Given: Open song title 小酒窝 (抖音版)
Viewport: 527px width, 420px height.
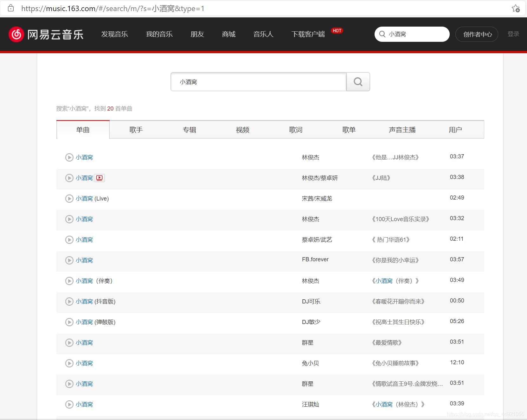Looking at the screenshot, I should 96,302.
